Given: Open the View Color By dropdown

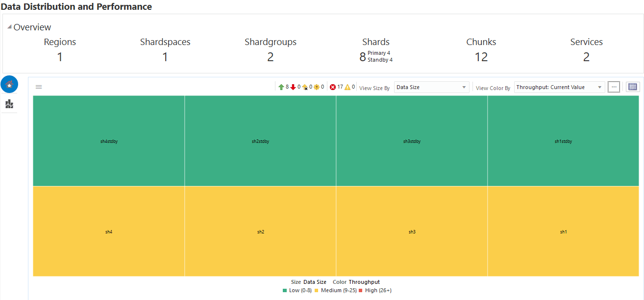Looking at the screenshot, I should tap(559, 87).
